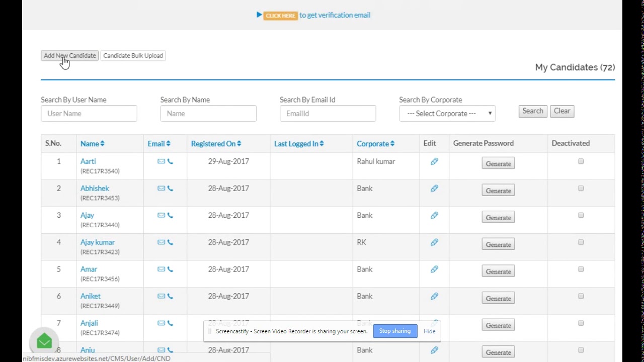Tick the Deactivated checkbox for Ajay kumar
Image resolution: width=644 pixels, height=362 pixels.
[581, 242]
